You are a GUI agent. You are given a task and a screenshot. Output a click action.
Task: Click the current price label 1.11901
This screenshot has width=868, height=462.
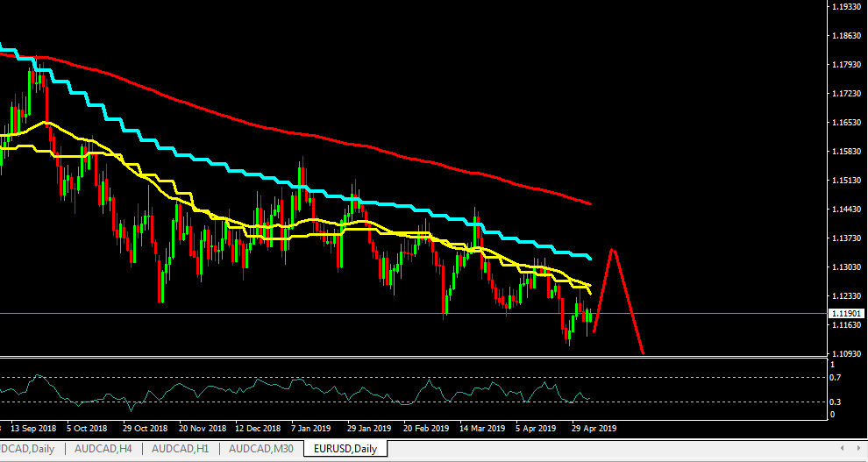(x=846, y=313)
